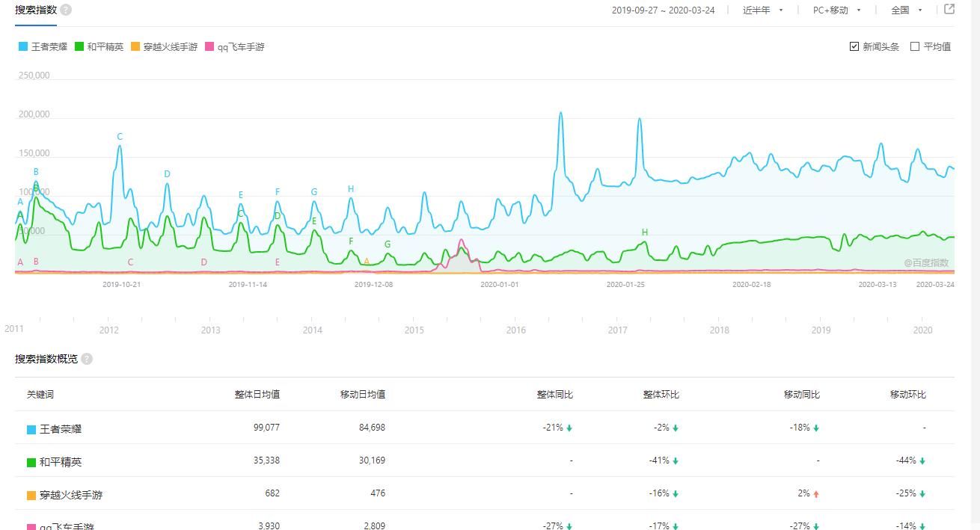Click the 2020-01-25 x-axis date label

pos(625,285)
